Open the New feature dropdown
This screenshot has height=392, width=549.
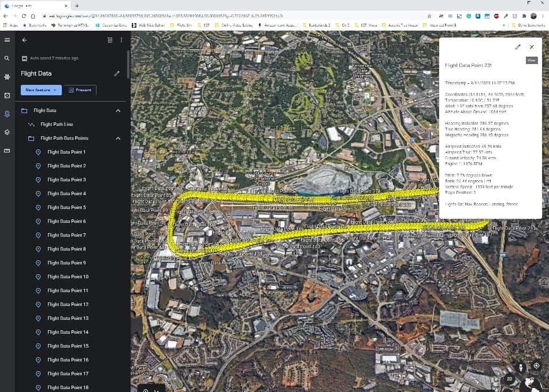[41, 90]
